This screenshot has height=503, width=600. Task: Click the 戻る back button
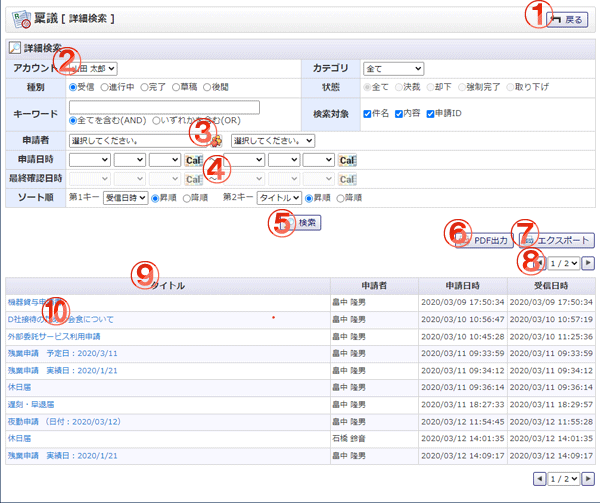[x=567, y=20]
